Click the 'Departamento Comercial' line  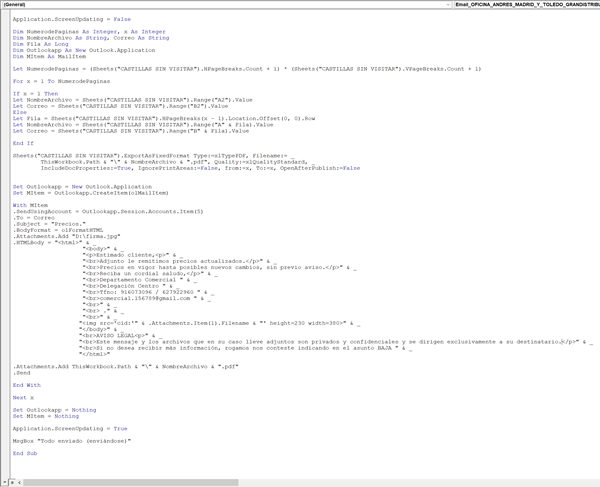pyautogui.click(x=139, y=280)
